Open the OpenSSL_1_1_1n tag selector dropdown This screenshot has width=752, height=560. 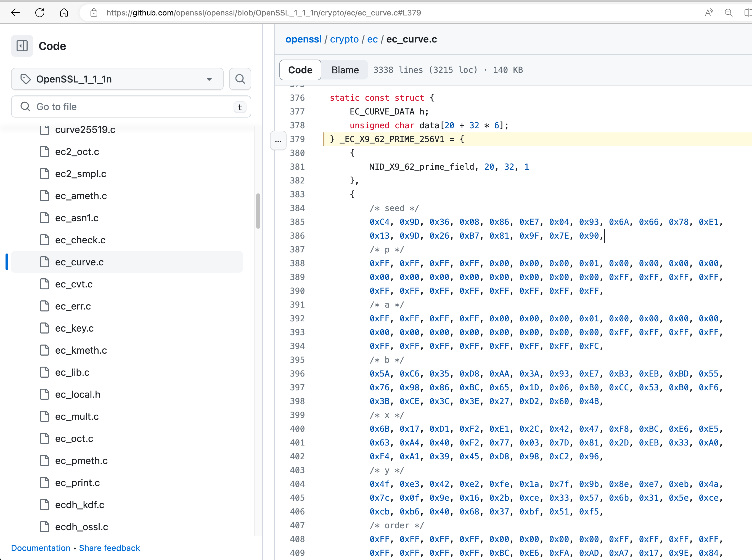click(x=117, y=79)
